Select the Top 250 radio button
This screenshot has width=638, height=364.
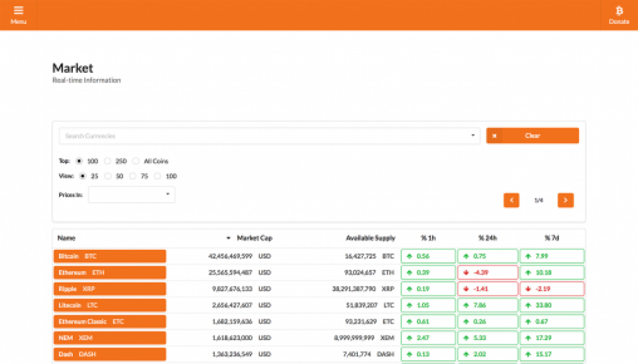(x=108, y=161)
